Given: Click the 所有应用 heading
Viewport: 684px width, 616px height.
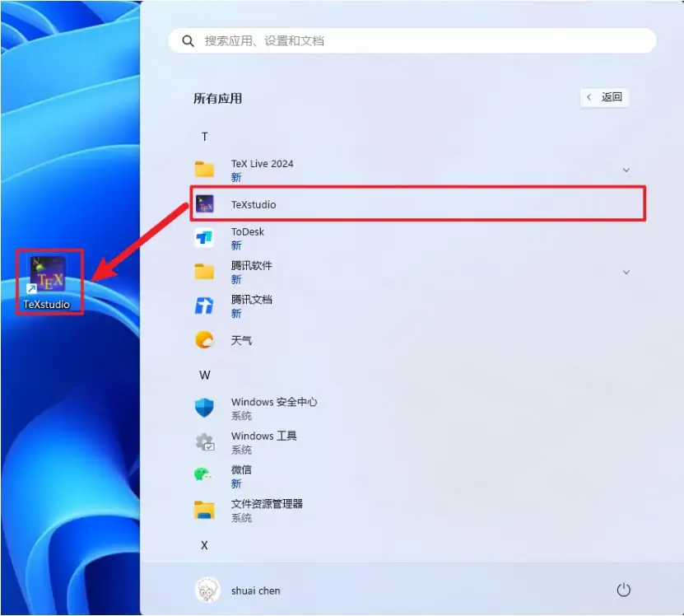Looking at the screenshot, I should [x=217, y=98].
